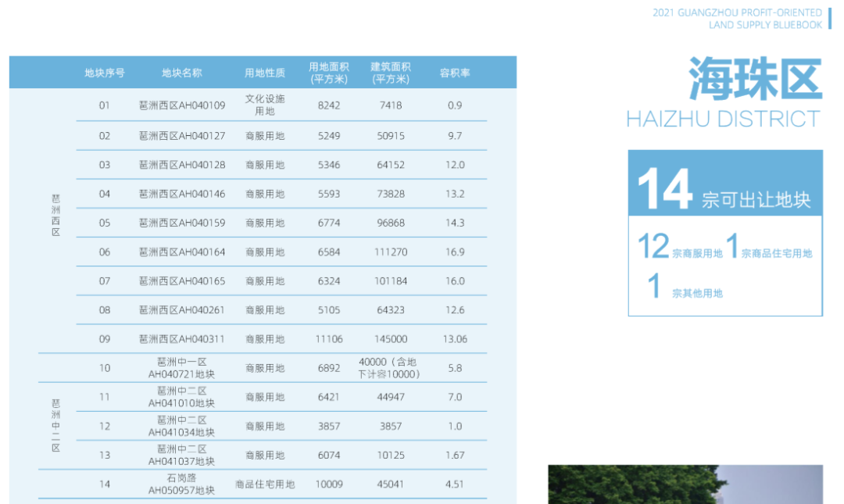The height and width of the screenshot is (504, 844).
Task: Click the 地块名称 column header
Action: (x=182, y=73)
